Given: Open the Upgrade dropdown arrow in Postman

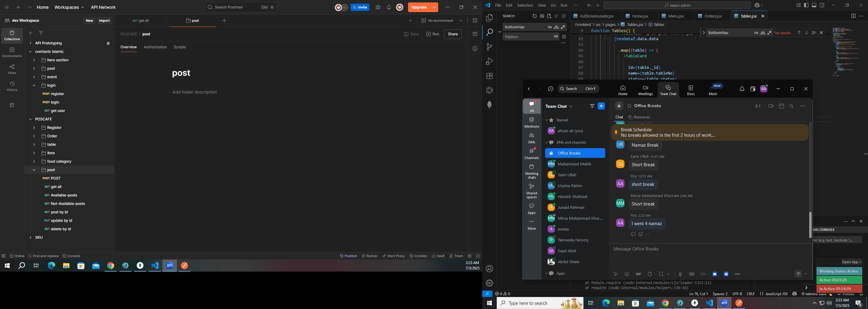Looking at the screenshot, I should pyautogui.click(x=435, y=8).
